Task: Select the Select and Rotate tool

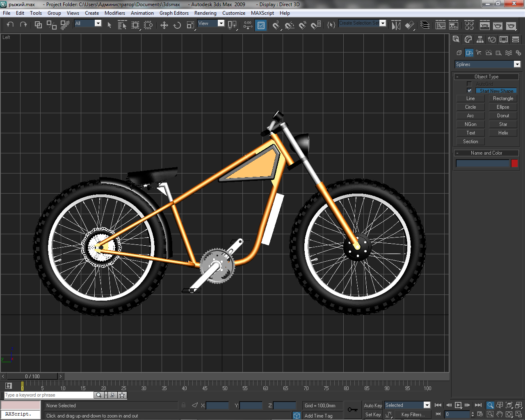Action: click(177, 25)
